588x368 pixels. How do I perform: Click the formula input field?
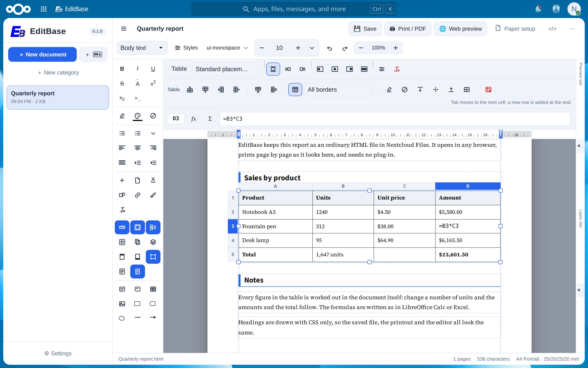click(x=395, y=119)
